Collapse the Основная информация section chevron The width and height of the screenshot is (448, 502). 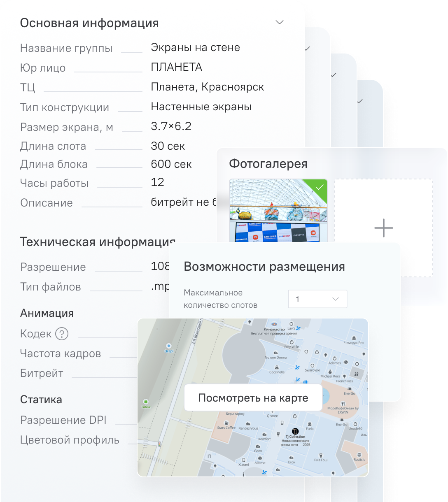[x=280, y=22]
